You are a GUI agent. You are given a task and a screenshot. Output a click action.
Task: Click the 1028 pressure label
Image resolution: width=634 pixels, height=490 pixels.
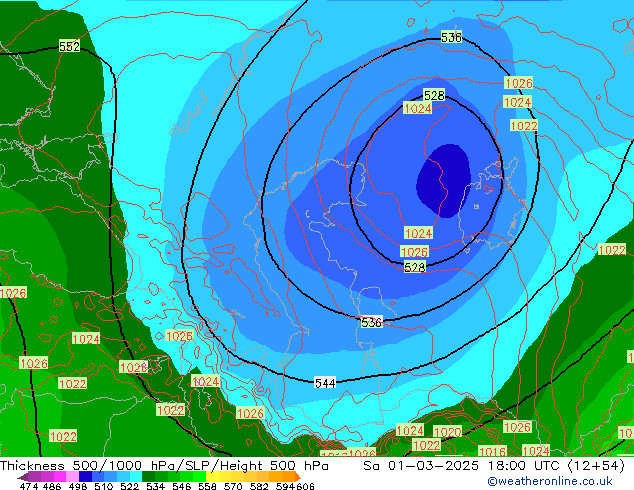[x=133, y=367]
